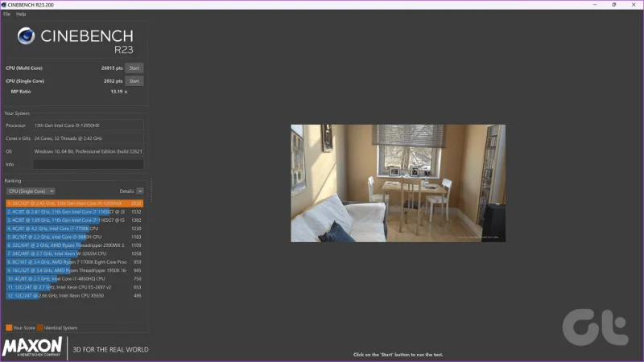Minimize the Cinebench window
644x362 pixels.
(595, 5)
